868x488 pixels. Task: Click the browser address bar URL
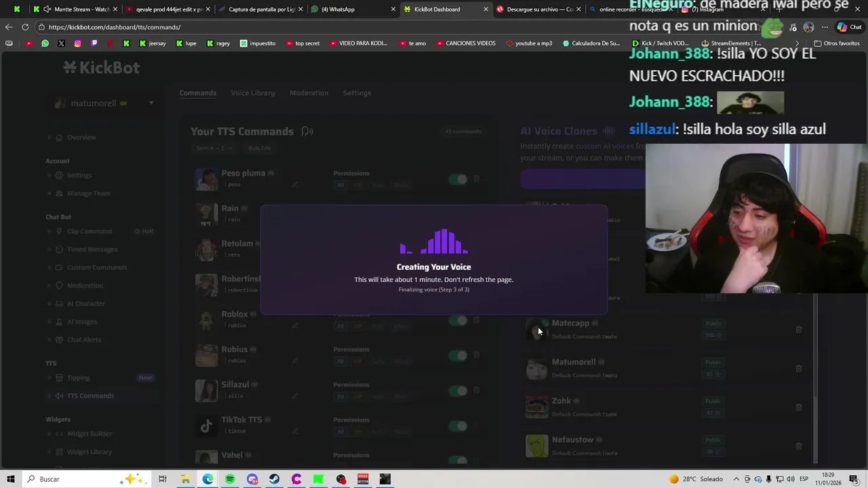[x=115, y=27]
